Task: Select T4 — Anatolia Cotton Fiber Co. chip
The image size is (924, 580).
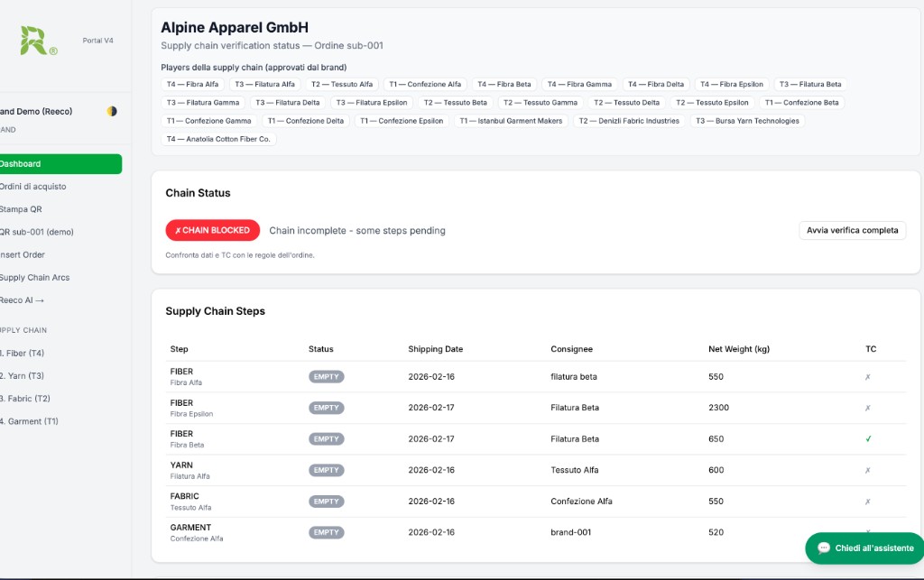Action: [218, 139]
